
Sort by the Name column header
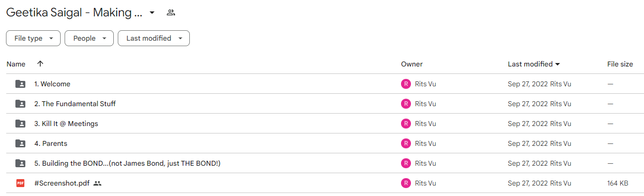coord(16,64)
